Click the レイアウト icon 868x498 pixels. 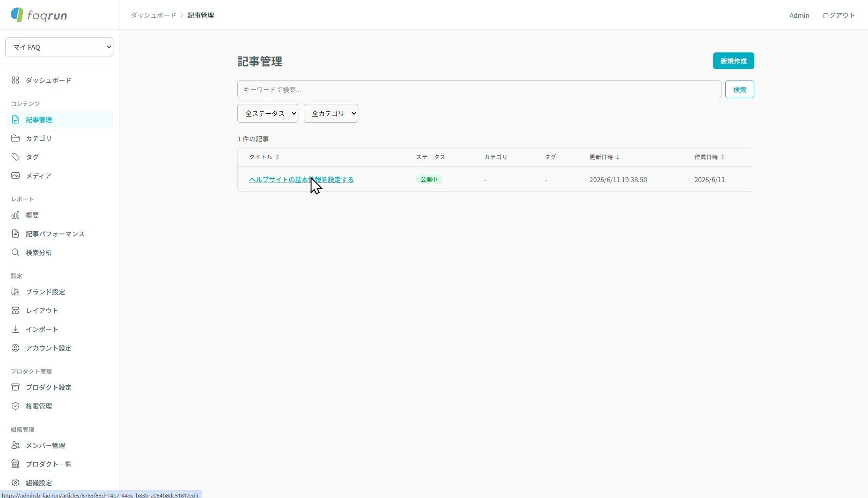coord(15,310)
